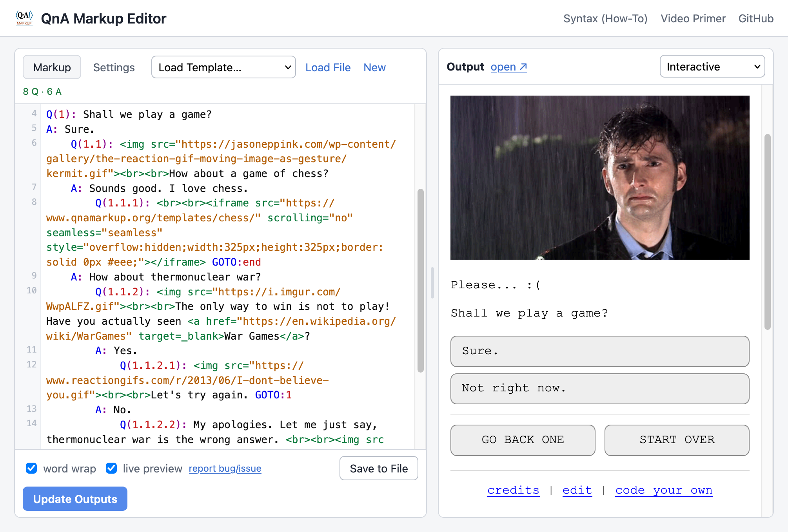Open Syntax (How-To) page

(605, 18)
